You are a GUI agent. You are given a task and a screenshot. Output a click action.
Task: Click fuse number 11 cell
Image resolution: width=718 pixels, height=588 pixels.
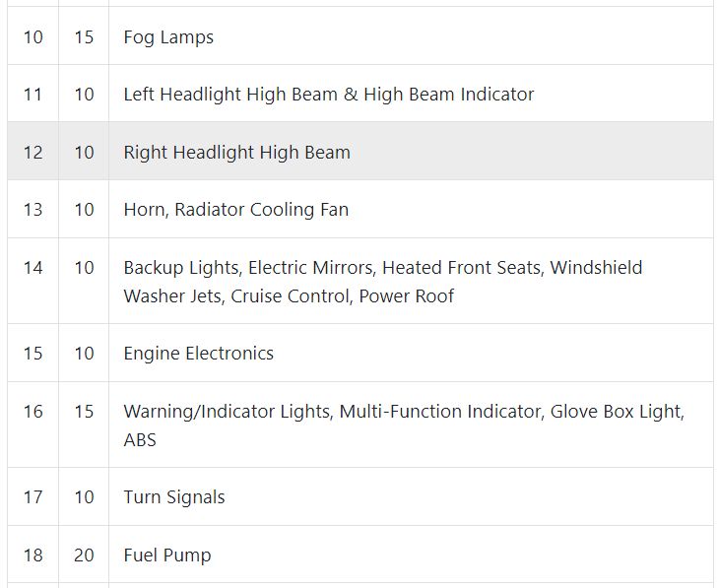33,94
